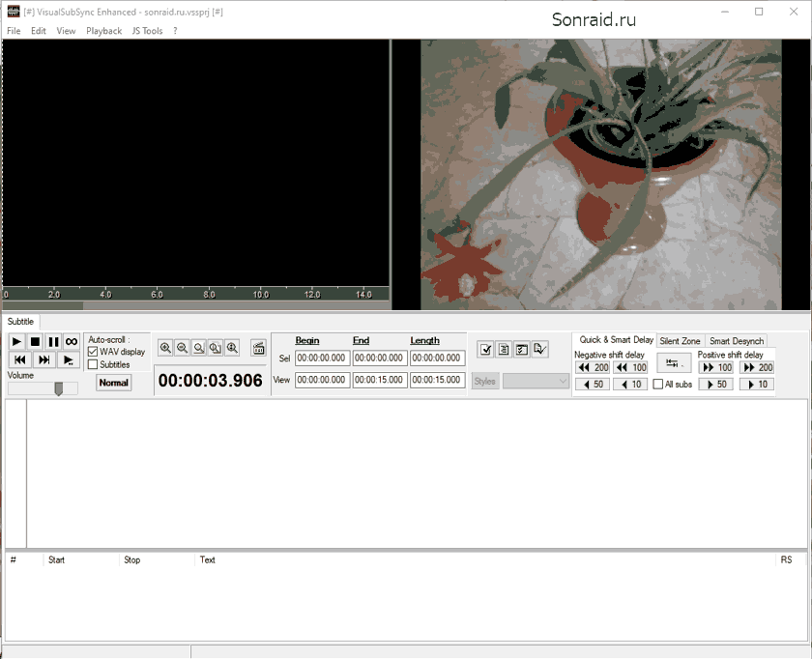
Task: Open the File menu
Action: point(14,31)
